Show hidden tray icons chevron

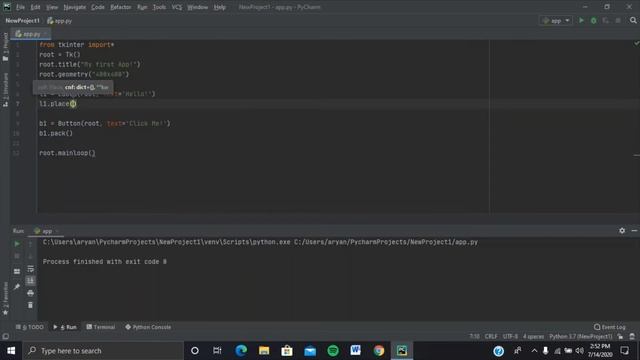click(534, 351)
